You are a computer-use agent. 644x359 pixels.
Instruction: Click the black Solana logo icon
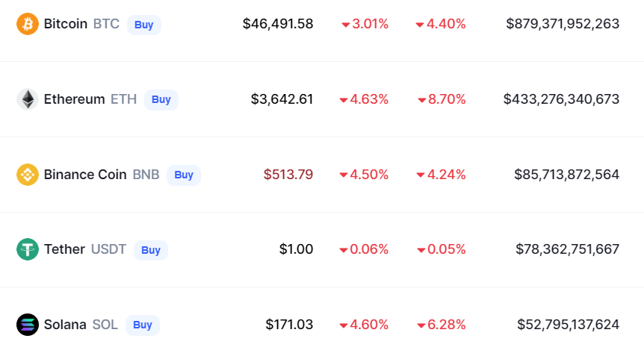point(28,325)
